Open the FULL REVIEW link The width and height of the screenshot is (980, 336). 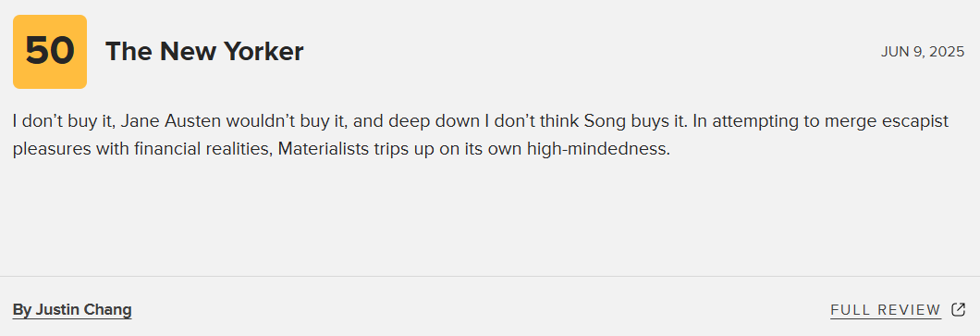pos(886,310)
